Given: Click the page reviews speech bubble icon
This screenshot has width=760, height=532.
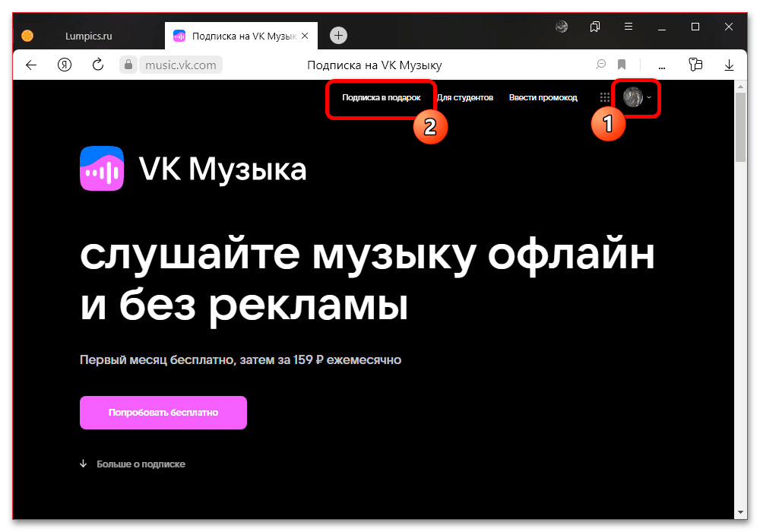Looking at the screenshot, I should click(601, 64).
